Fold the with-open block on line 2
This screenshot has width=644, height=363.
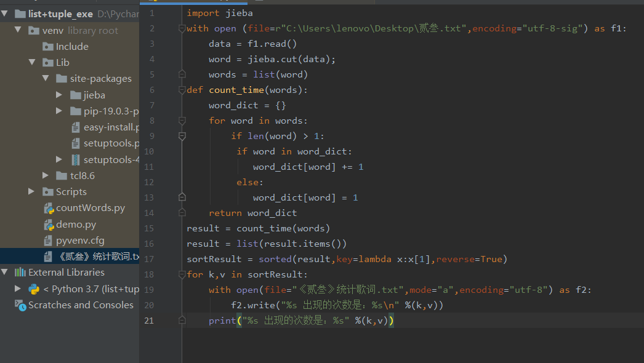point(182,28)
